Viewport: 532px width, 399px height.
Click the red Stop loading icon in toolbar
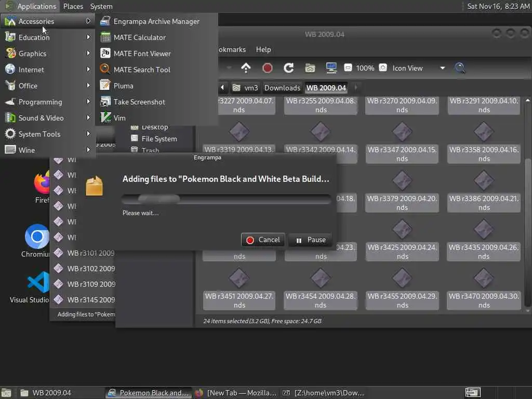click(x=268, y=68)
